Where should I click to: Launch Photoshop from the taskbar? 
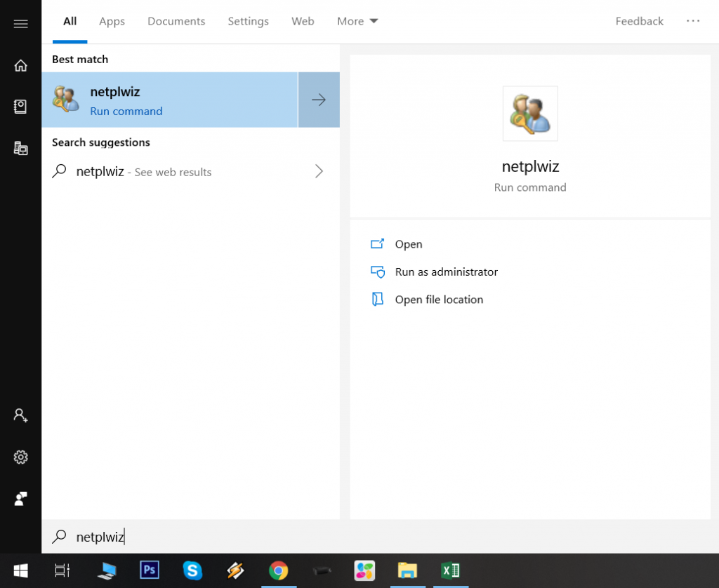point(149,570)
